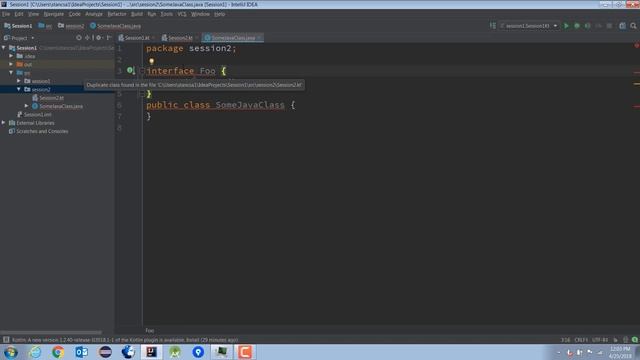Open the Eclipse taskbar icon
Viewport: 640px width, 360px height.
pyautogui.click(x=105, y=352)
